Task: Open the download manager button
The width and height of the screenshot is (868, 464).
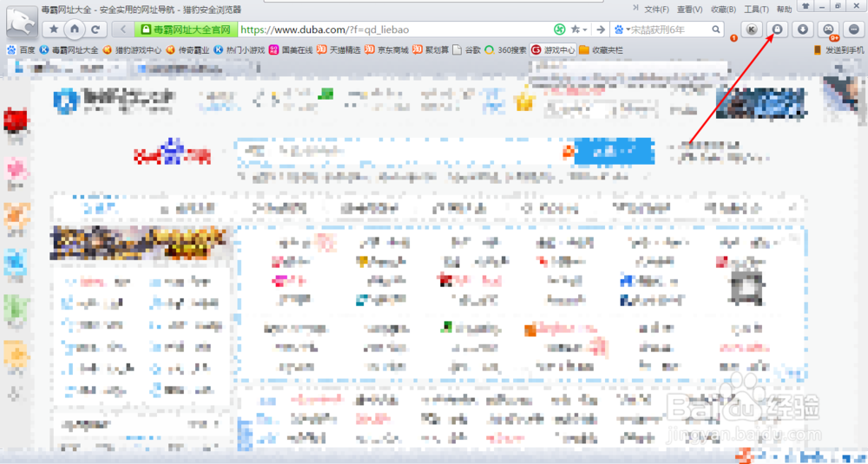Action: pyautogui.click(x=803, y=29)
